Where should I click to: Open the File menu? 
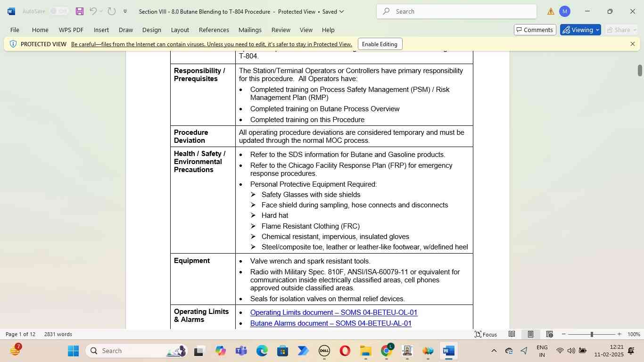pos(15,30)
